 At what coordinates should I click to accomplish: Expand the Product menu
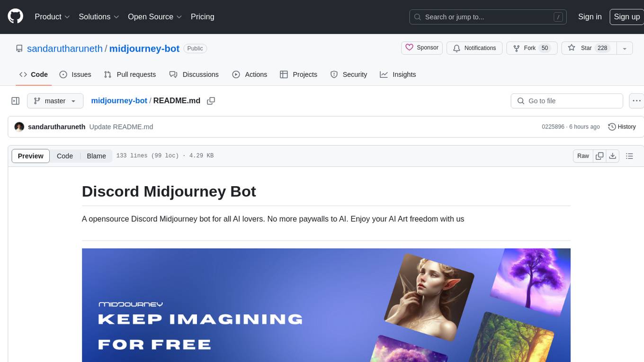52,17
